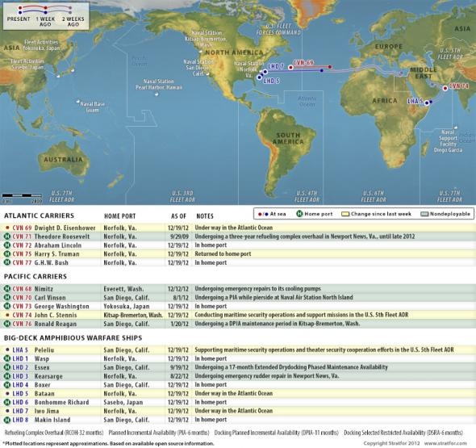Click the U.S. 5TH FLEET AOR map label
Viewport: 476px width, 448px height.
tap(450, 54)
